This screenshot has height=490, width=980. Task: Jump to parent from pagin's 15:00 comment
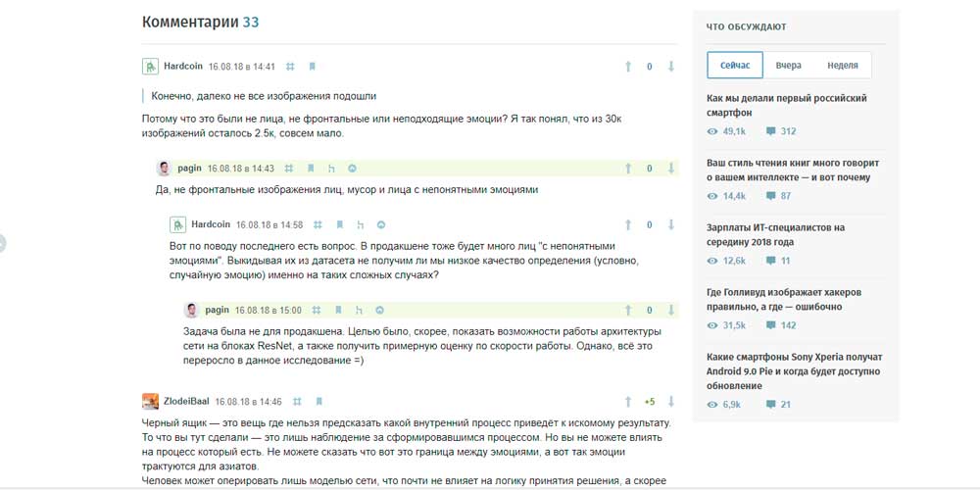tap(379, 310)
